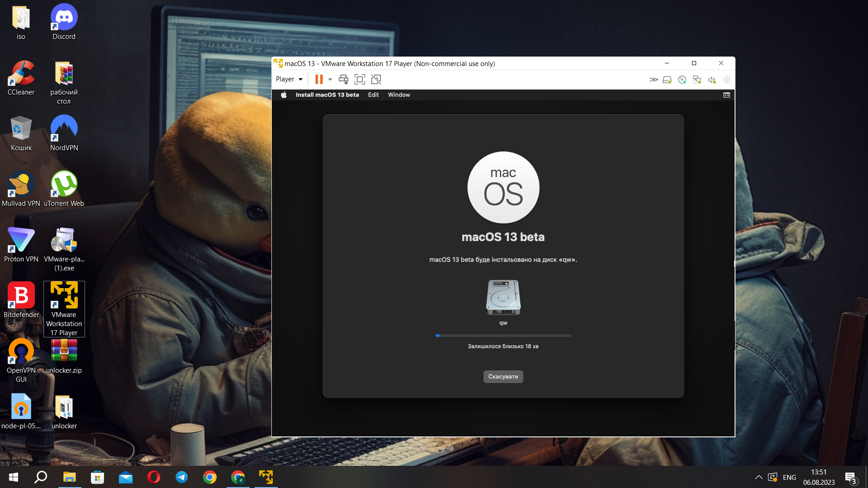Click the keyboard input icon in macOS menu bar
Image resolution: width=868 pixels, height=488 pixels.
pos(726,95)
